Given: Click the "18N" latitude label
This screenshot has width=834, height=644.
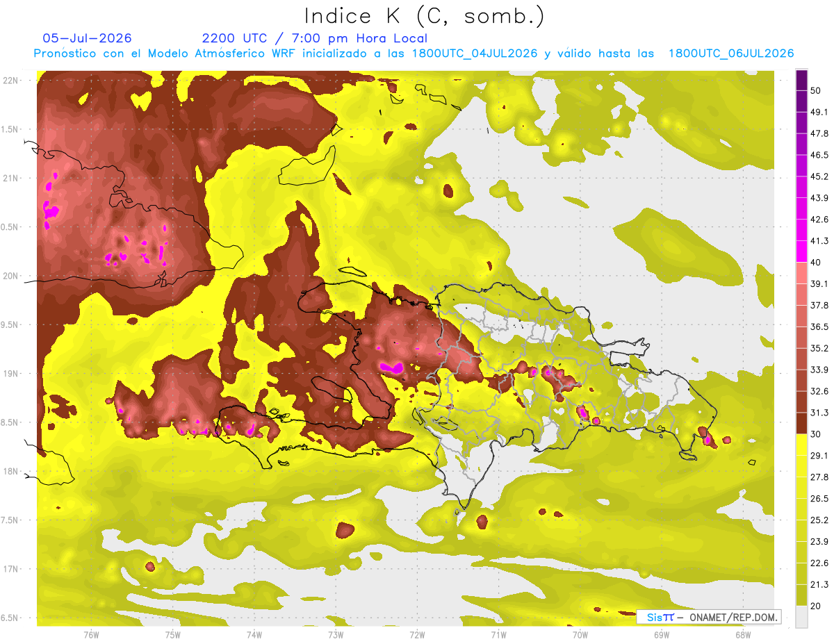Looking at the screenshot, I should [12, 471].
